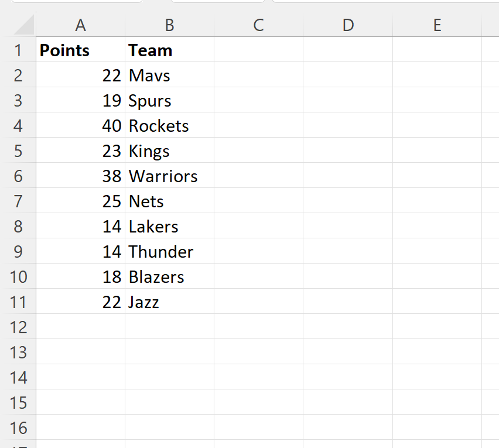499x448 pixels.
Task: Select column D header
Action: (348, 25)
